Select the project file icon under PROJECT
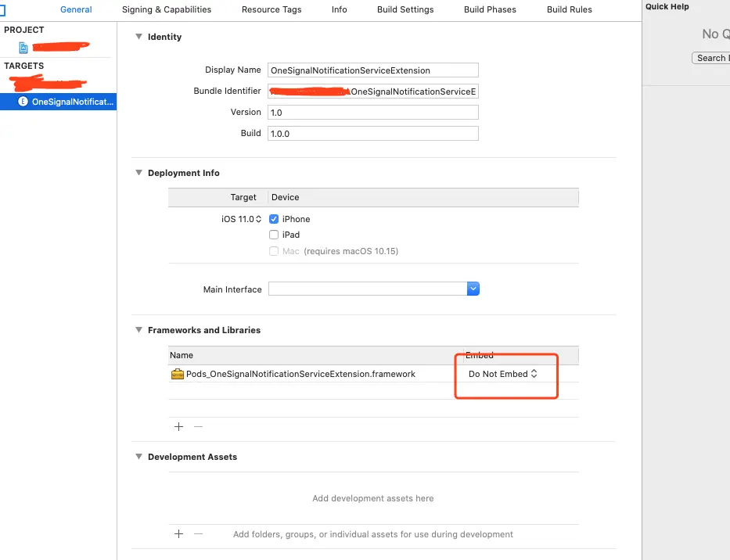The width and height of the screenshot is (730, 560). click(x=23, y=48)
